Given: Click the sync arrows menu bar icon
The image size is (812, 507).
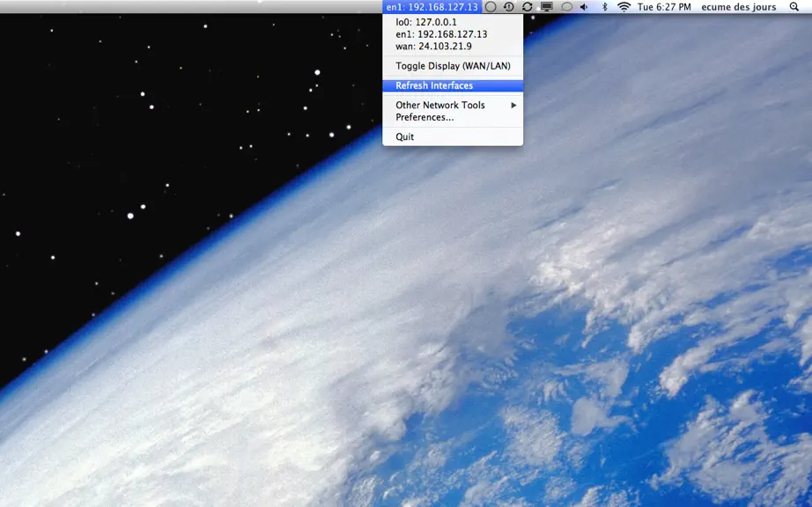Looking at the screenshot, I should [x=528, y=7].
